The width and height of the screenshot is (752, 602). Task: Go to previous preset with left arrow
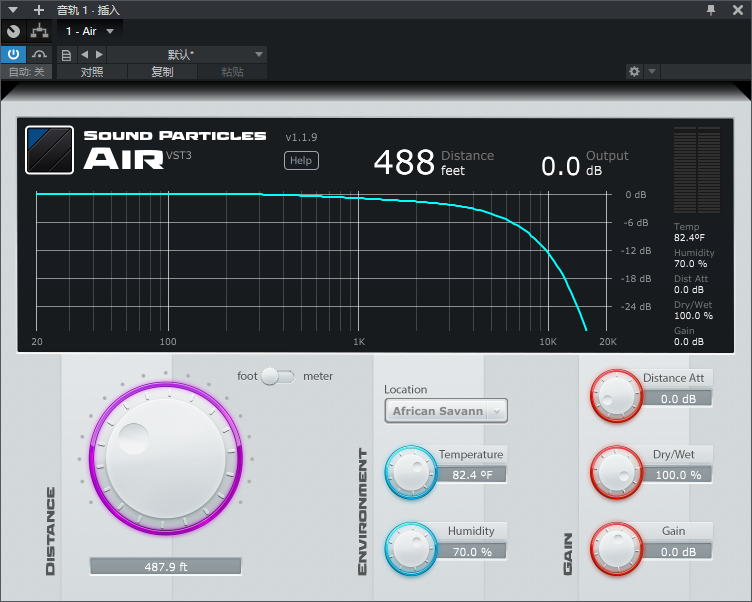pyautogui.click(x=84, y=54)
